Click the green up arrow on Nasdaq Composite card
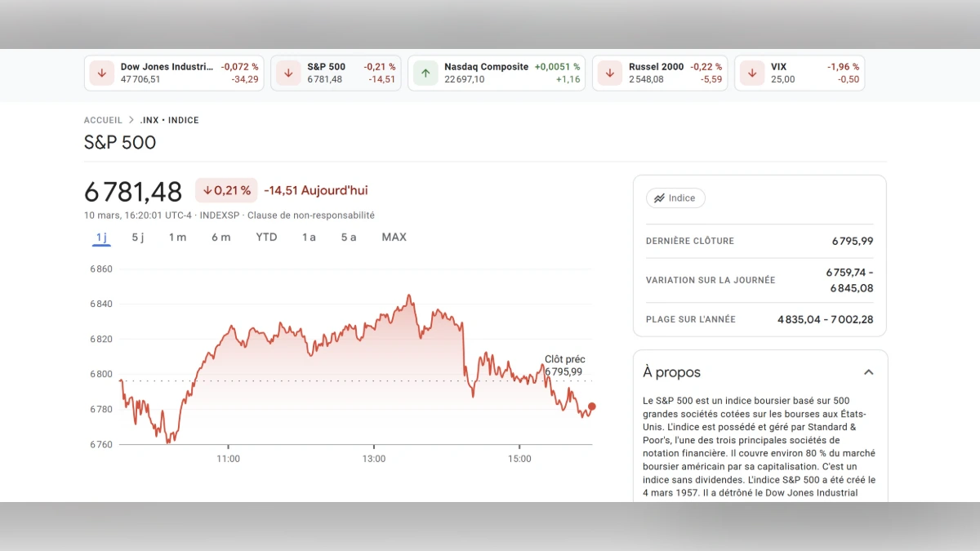This screenshot has width=980, height=551. (425, 73)
